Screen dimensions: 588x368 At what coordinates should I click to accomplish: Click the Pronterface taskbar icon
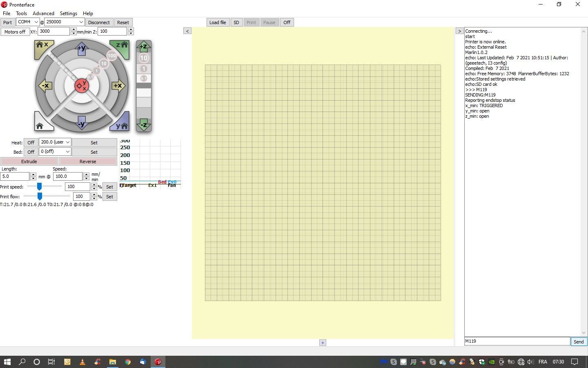[158, 362]
